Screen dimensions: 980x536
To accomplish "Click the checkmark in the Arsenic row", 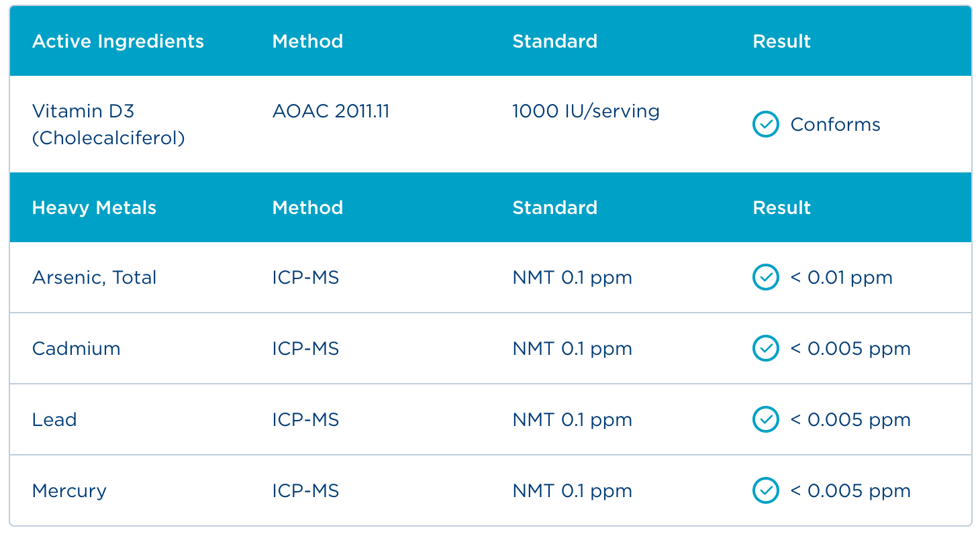I will pos(765,277).
